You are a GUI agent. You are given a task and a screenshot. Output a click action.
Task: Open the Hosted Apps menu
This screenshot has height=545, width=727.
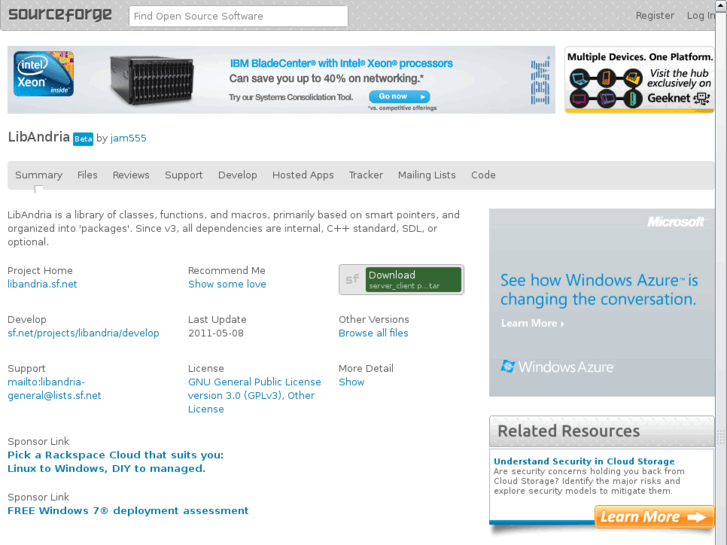click(x=303, y=175)
